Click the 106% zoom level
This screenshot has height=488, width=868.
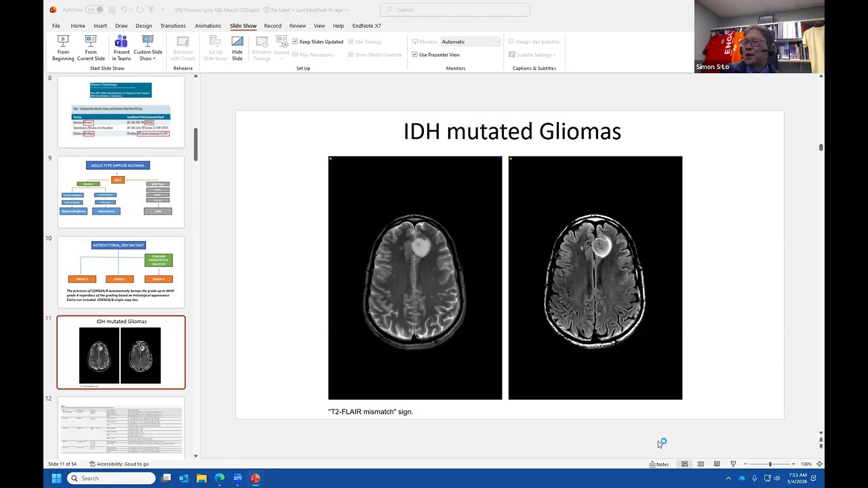pyautogui.click(x=806, y=464)
